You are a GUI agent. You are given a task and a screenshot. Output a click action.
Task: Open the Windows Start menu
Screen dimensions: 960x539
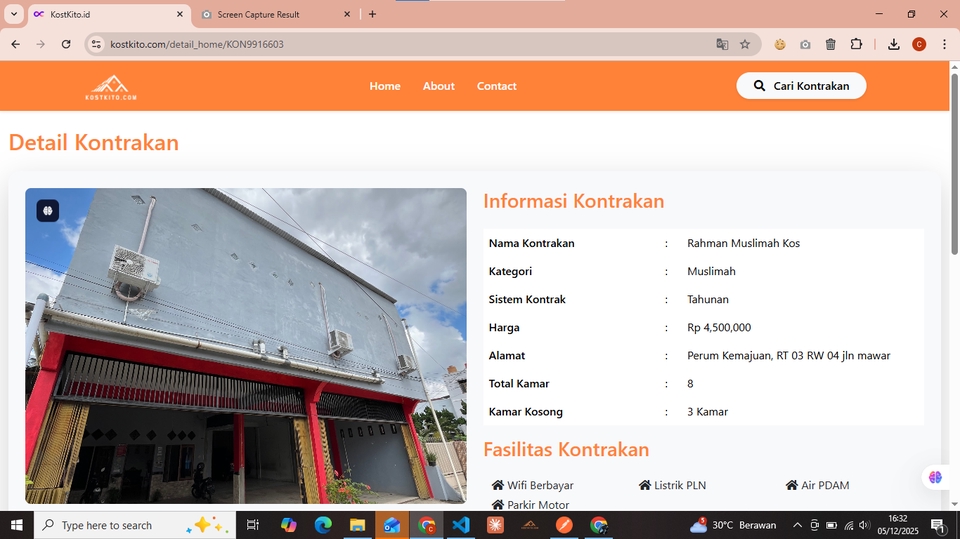[x=17, y=525]
